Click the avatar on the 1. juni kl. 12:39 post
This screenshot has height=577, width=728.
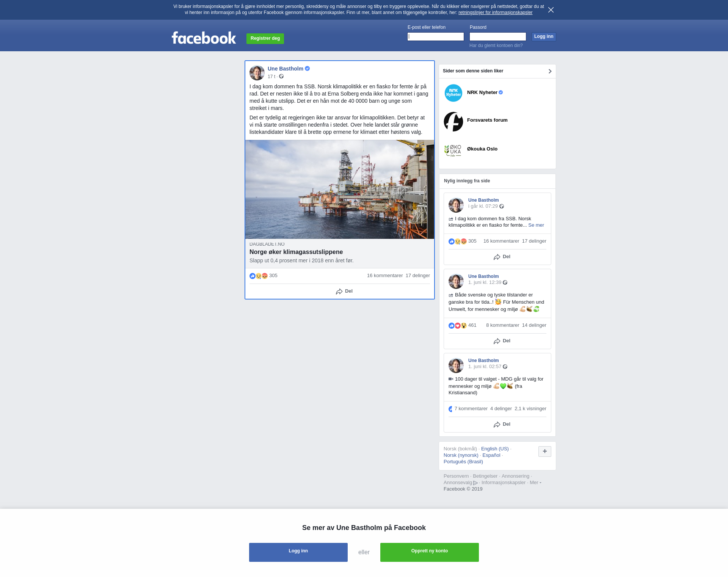456,281
